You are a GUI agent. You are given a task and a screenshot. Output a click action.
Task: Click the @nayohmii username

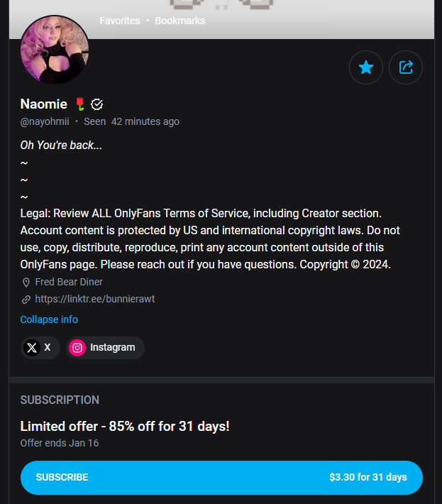coord(44,121)
